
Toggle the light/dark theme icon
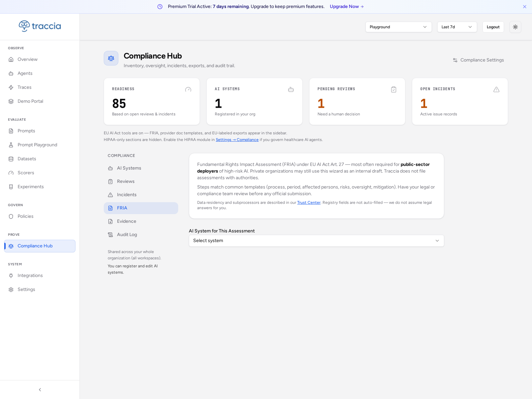(515, 27)
